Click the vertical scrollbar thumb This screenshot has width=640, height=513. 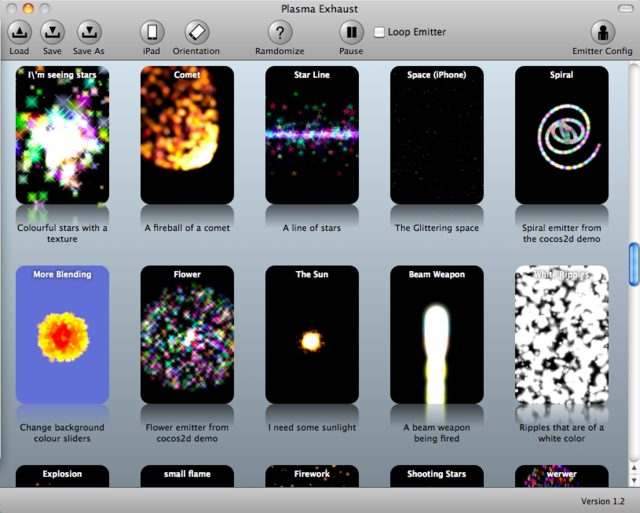(634, 264)
